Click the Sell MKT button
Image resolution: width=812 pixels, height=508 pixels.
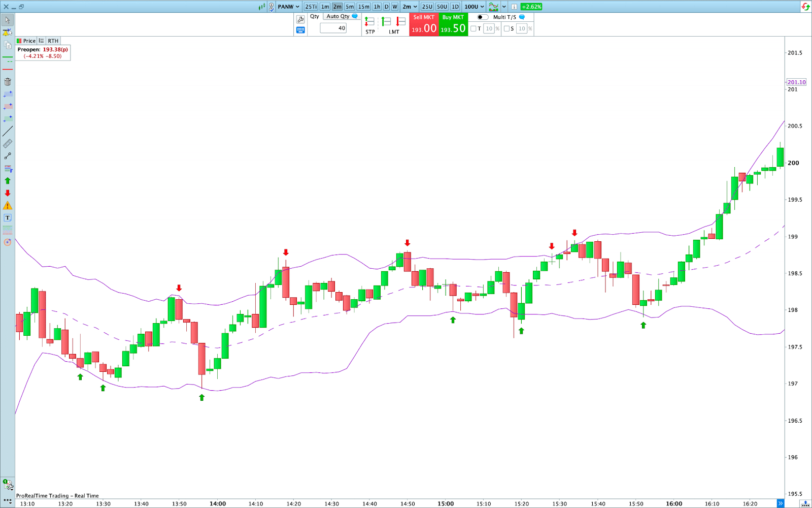point(424,25)
